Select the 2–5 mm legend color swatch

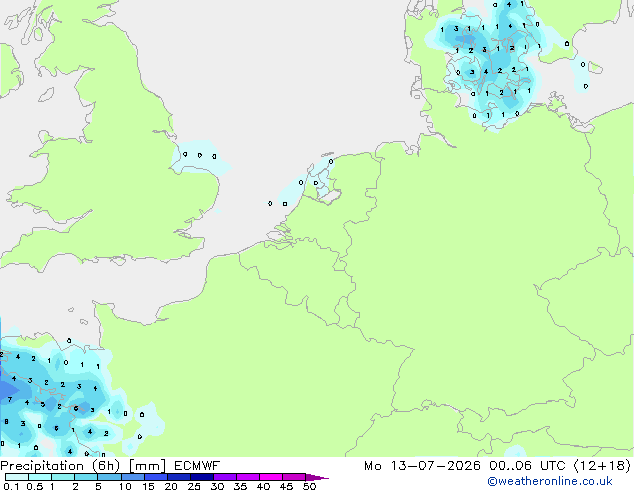tap(86, 477)
